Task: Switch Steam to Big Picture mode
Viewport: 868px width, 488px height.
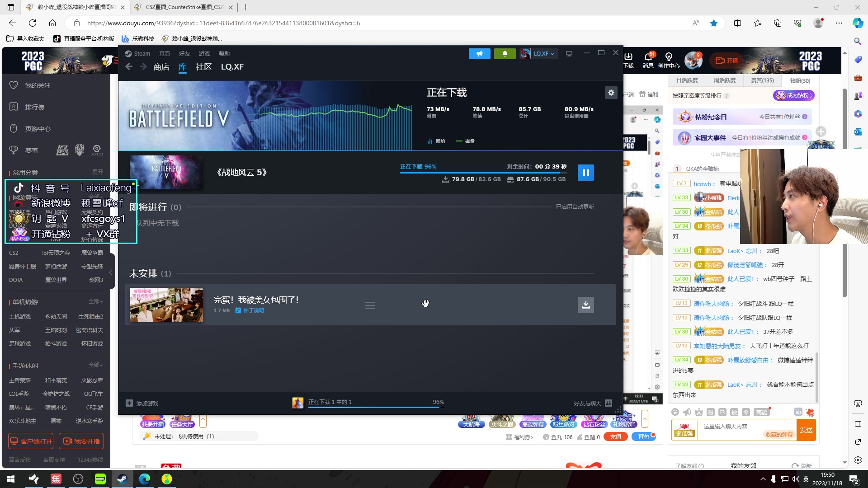Action: [569, 54]
